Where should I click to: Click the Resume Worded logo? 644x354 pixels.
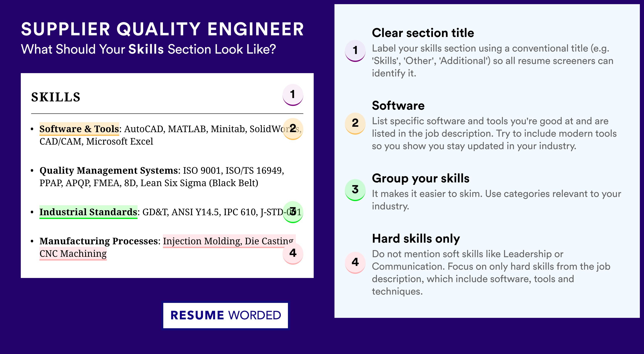point(225,316)
